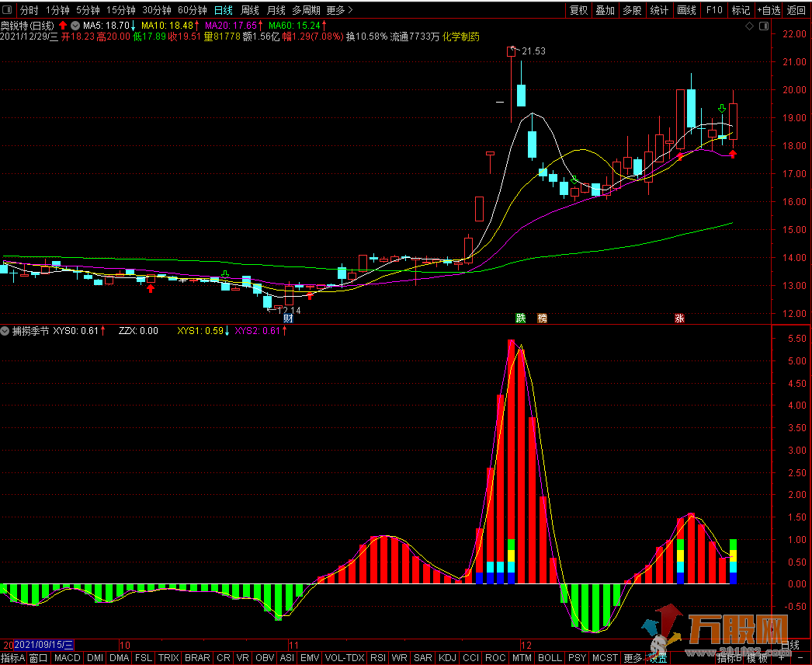The width and height of the screenshot is (812, 665).
Task: Click the 统计 statistics button
Action: point(659,10)
